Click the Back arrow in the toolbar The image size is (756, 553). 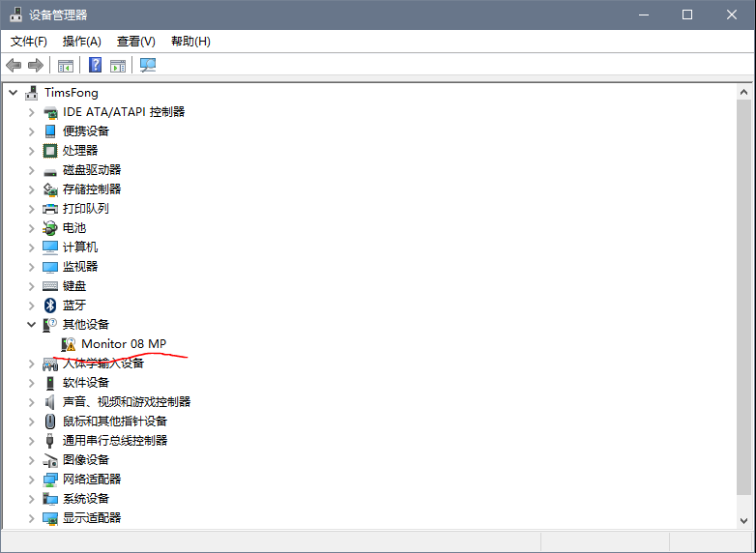click(x=14, y=65)
